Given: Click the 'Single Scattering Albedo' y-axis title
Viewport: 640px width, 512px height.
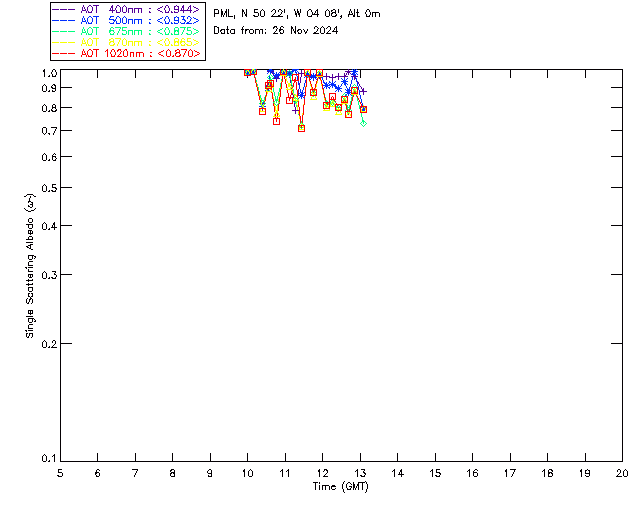Looking at the screenshot, I should point(30,266).
